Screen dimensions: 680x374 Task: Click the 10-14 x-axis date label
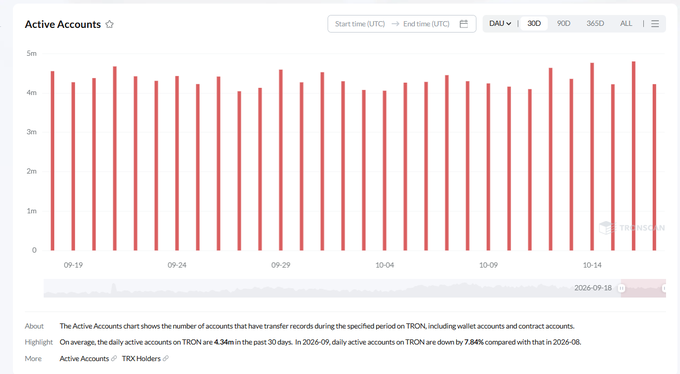click(x=592, y=265)
